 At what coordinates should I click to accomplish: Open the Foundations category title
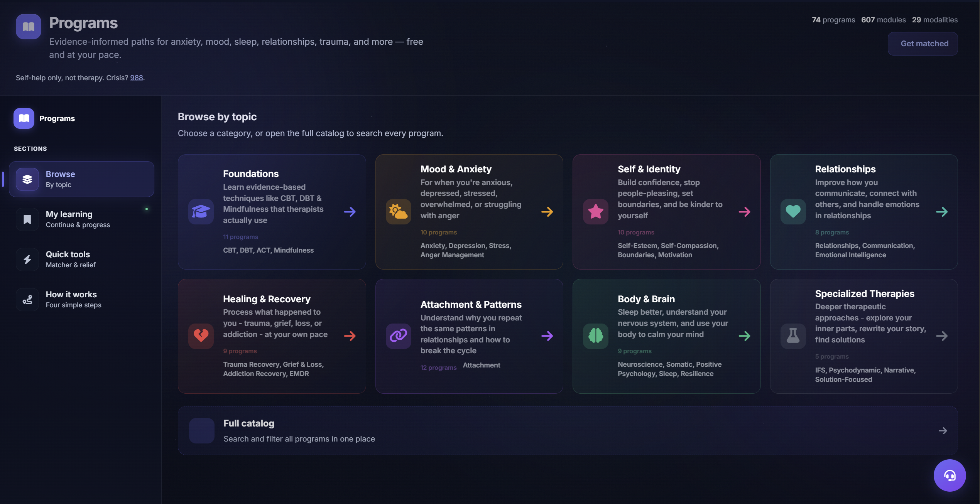point(251,174)
